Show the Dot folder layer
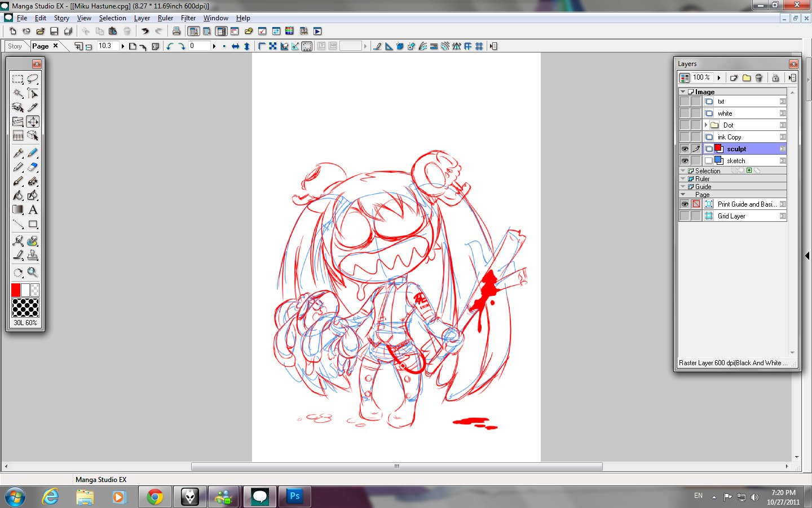812x508 pixels. pos(685,125)
